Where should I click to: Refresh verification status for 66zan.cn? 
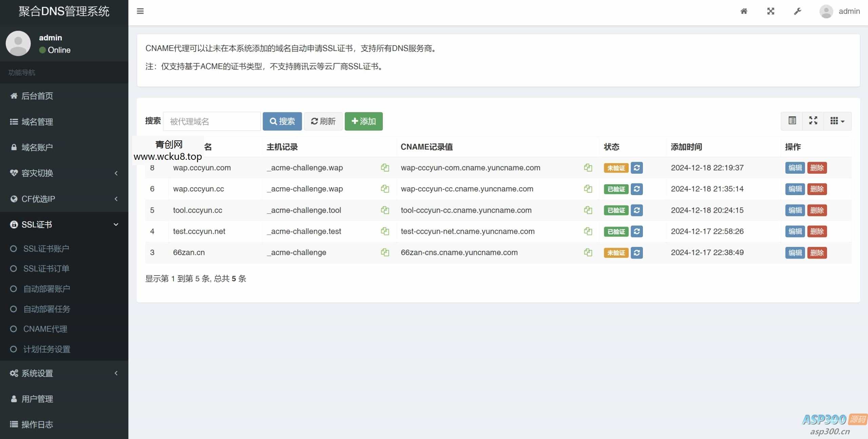pos(637,253)
